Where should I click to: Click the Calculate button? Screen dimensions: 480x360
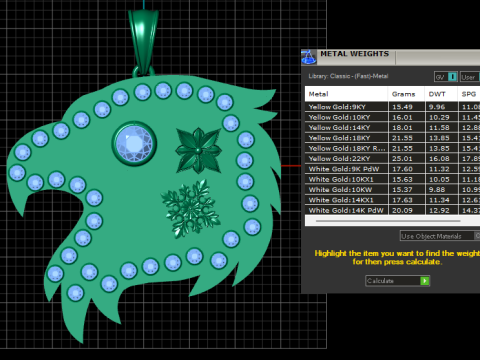[397, 281]
